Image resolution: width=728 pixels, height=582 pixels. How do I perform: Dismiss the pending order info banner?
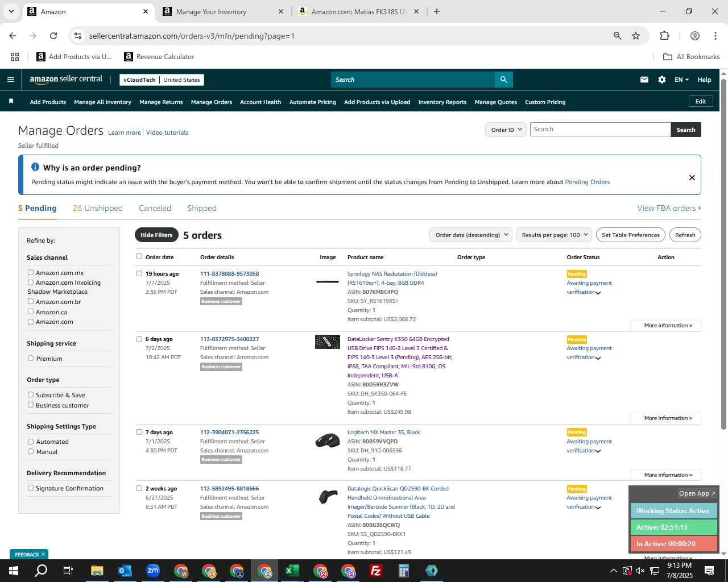[692, 177]
